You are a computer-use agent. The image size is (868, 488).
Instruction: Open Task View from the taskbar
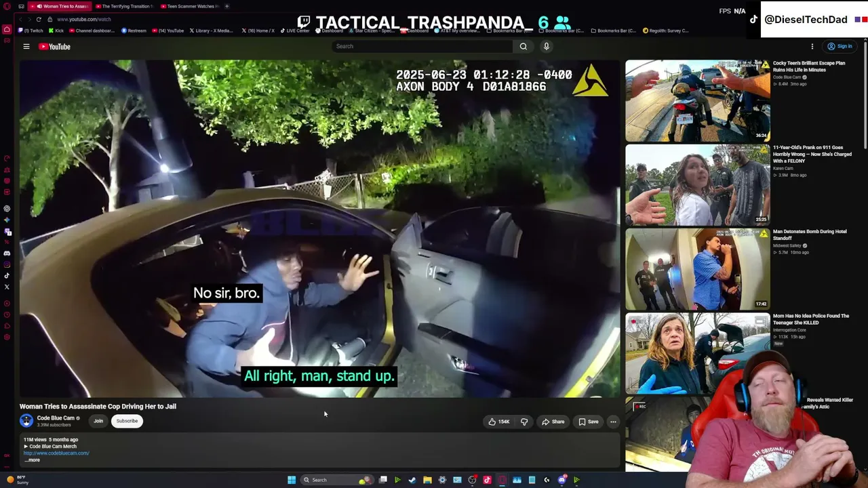coord(383,480)
